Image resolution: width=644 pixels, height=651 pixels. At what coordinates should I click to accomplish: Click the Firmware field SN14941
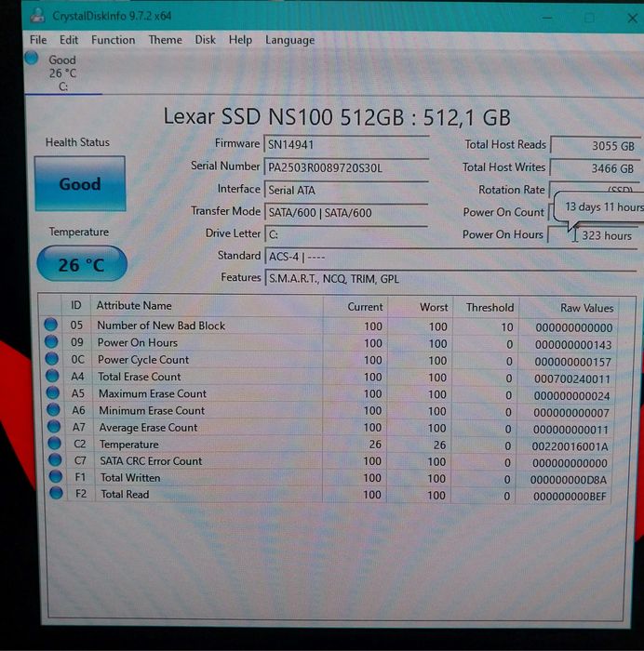[346, 144]
